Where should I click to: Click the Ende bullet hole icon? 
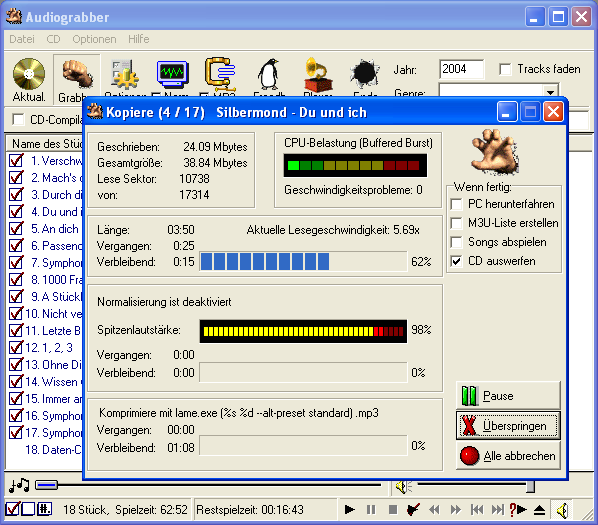365,74
